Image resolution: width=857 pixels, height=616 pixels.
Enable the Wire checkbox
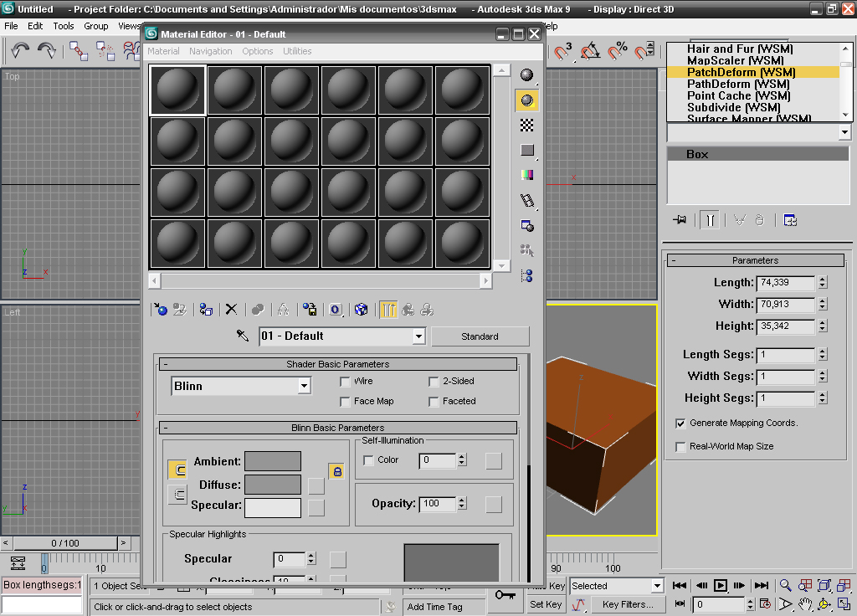(345, 382)
